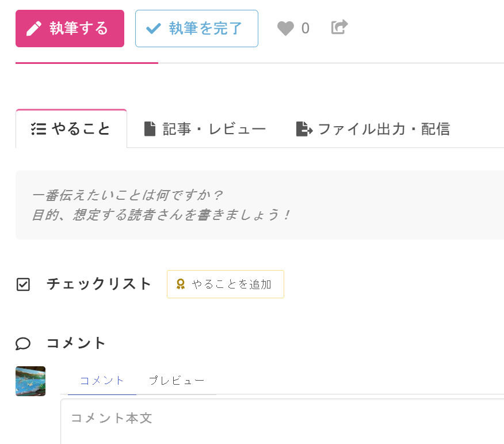Open the ファイル出力・配信 tab
This screenshot has height=444, width=504.
(373, 129)
